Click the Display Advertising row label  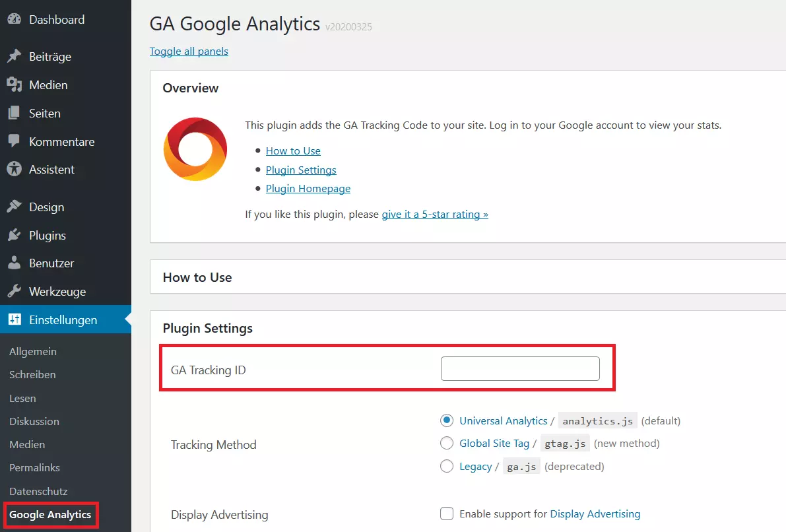click(220, 514)
